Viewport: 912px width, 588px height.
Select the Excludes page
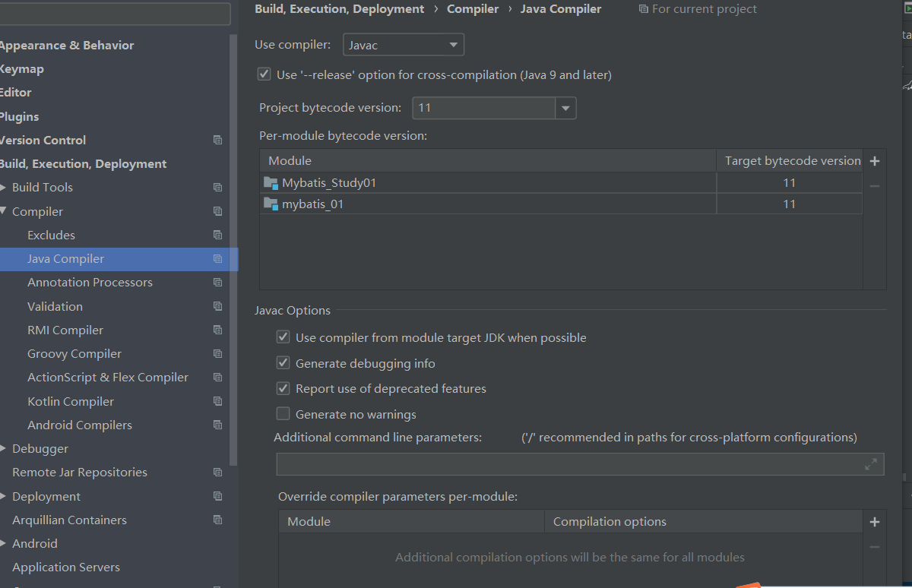click(x=51, y=235)
